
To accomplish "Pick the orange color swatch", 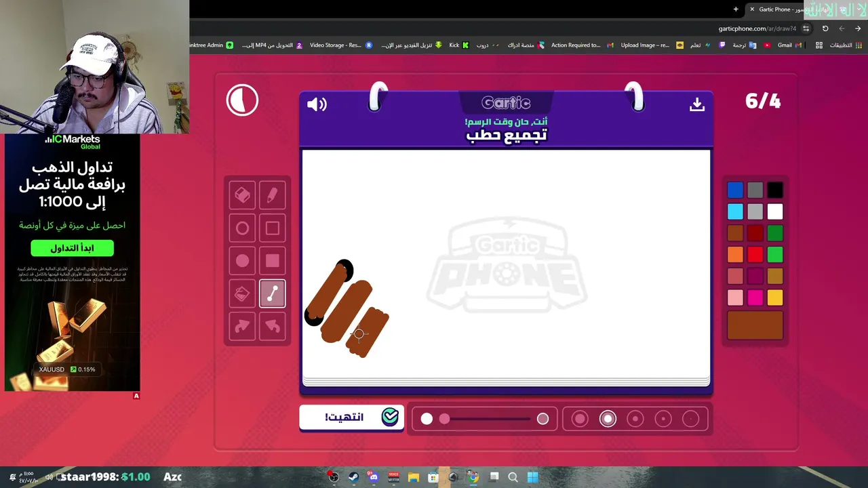I will click(735, 255).
